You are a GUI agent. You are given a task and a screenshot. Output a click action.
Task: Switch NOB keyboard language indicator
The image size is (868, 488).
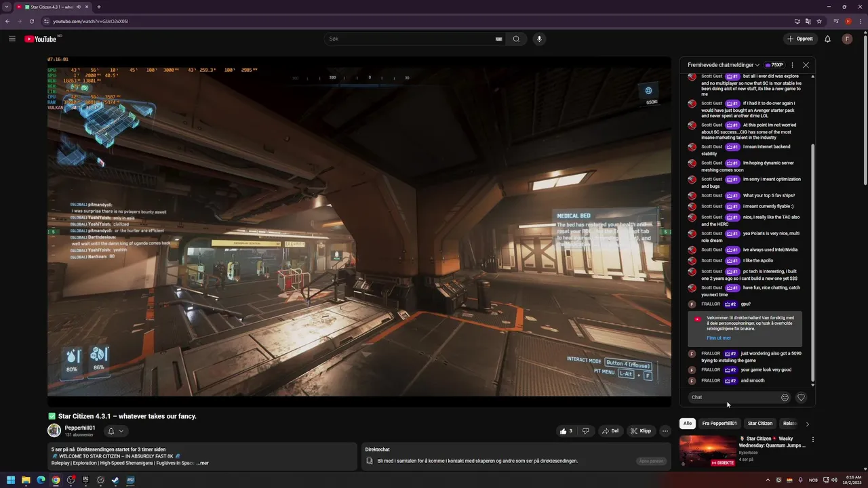click(813, 480)
